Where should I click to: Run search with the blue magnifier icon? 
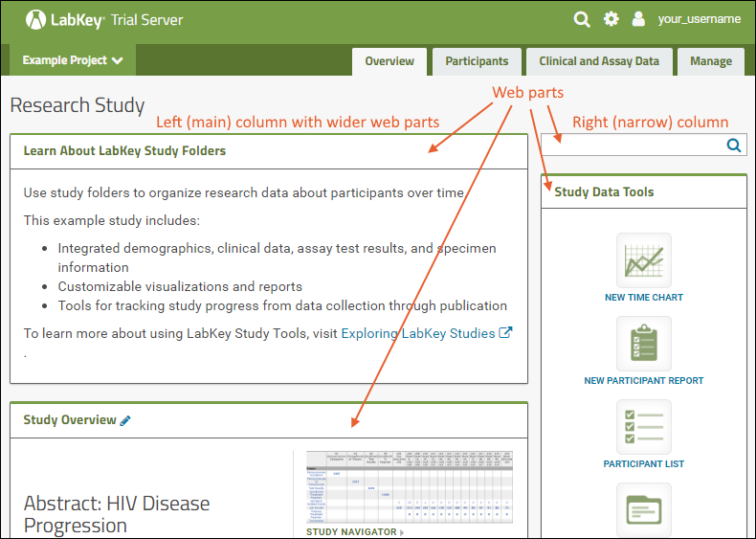734,145
